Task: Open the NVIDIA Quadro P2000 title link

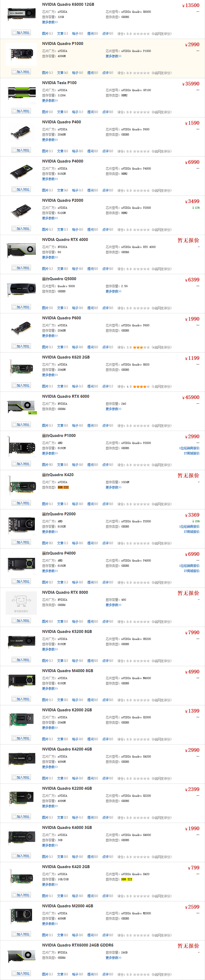Action: click(62, 200)
